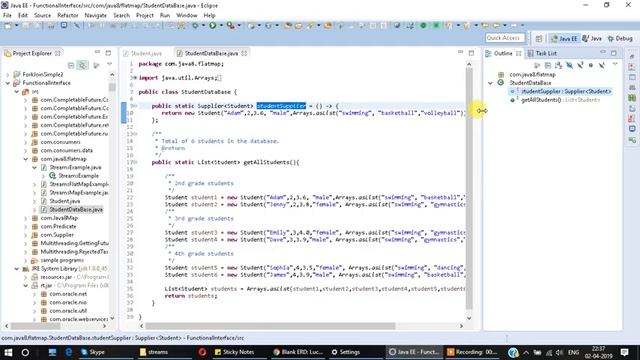Click the editor horizontal scrollbar thumb
This screenshot has width=640, height=360.
[x=270, y=326]
